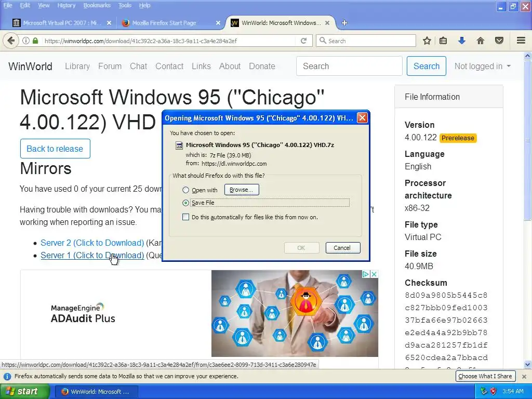Close the advertisement with its X icon
Screen dimensions: 532x399
point(374,274)
